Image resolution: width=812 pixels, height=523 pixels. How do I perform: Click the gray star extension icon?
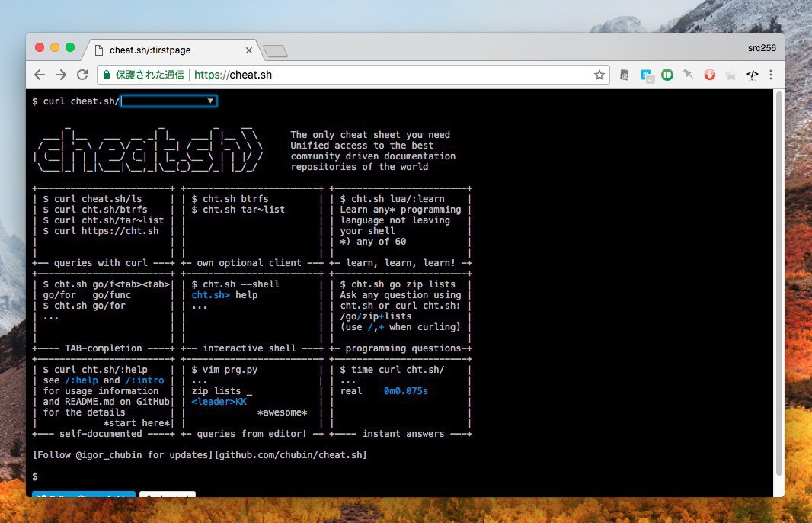point(730,75)
